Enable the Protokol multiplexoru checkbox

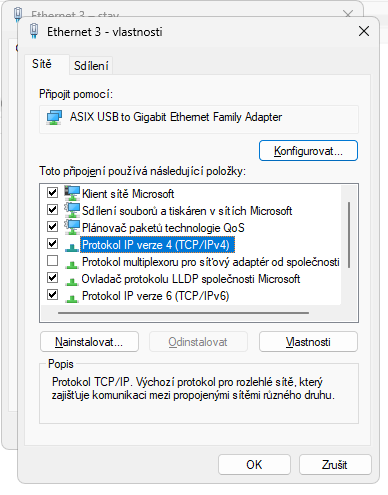(x=52, y=261)
